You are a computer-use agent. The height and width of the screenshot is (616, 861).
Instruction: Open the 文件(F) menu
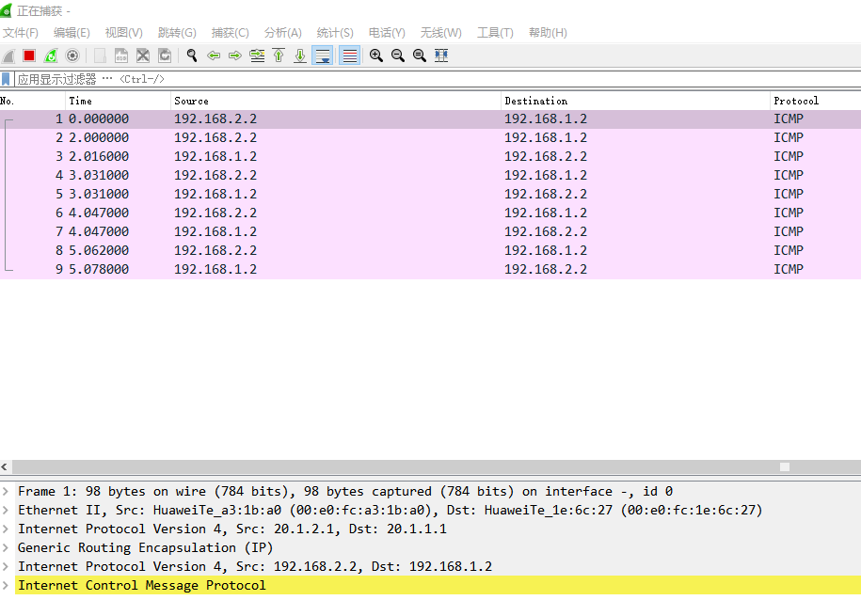tap(21, 32)
